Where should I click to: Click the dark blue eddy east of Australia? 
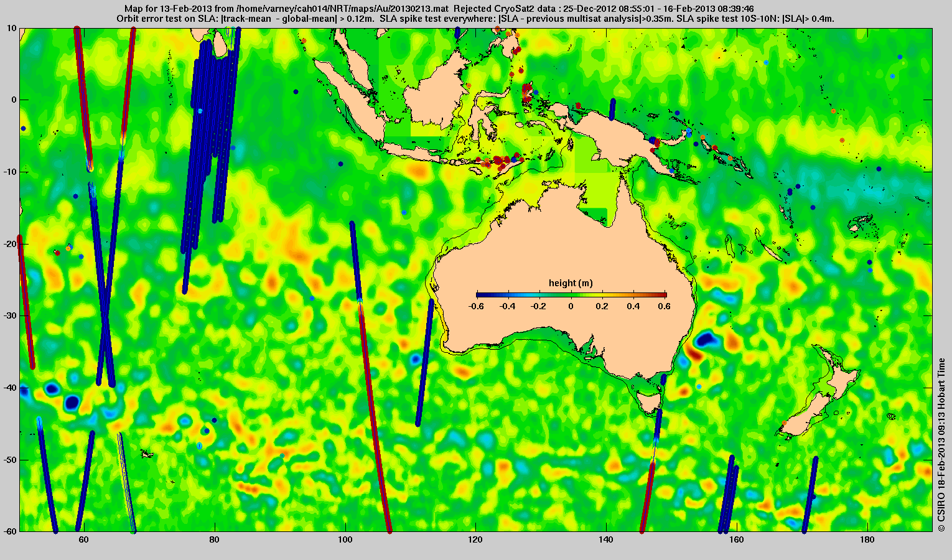[706, 339]
